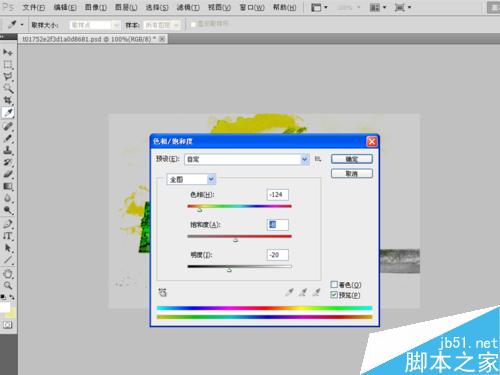Image resolution: width=500 pixels, height=375 pixels.
Task: Open the 取样大小 sample size dropdown
Action: [95, 25]
